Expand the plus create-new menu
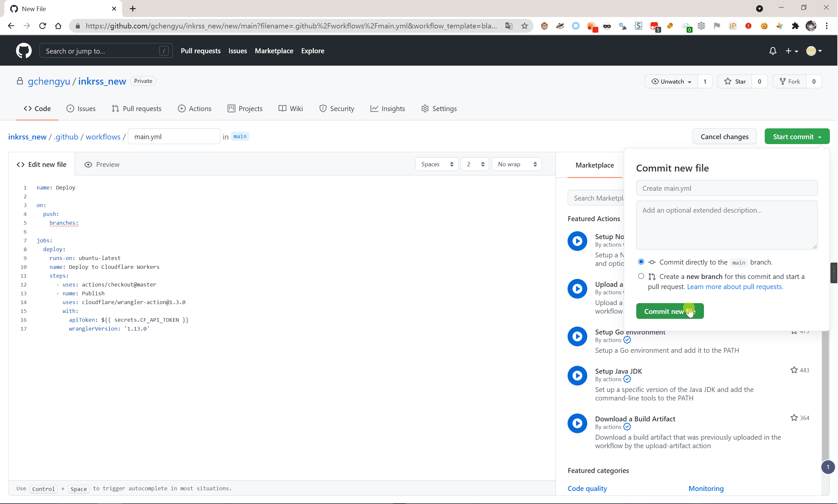Viewport: 838px width, 504px height. tap(792, 51)
